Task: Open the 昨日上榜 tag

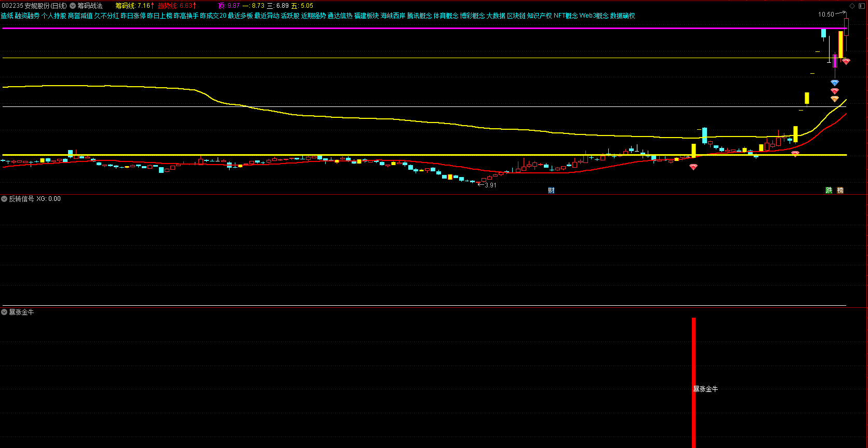Action: coord(159,16)
